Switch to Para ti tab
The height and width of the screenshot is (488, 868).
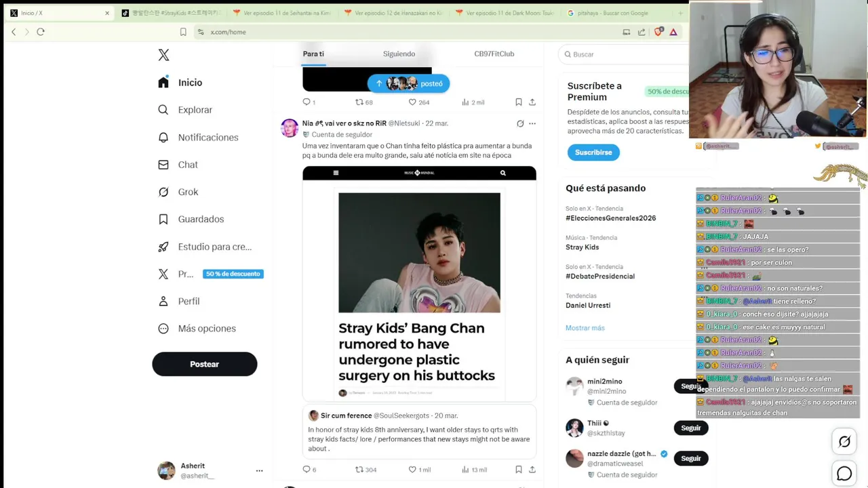[313, 54]
